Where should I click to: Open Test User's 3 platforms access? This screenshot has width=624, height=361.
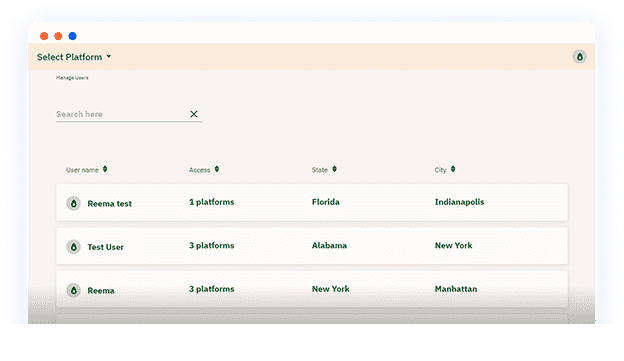click(x=211, y=246)
